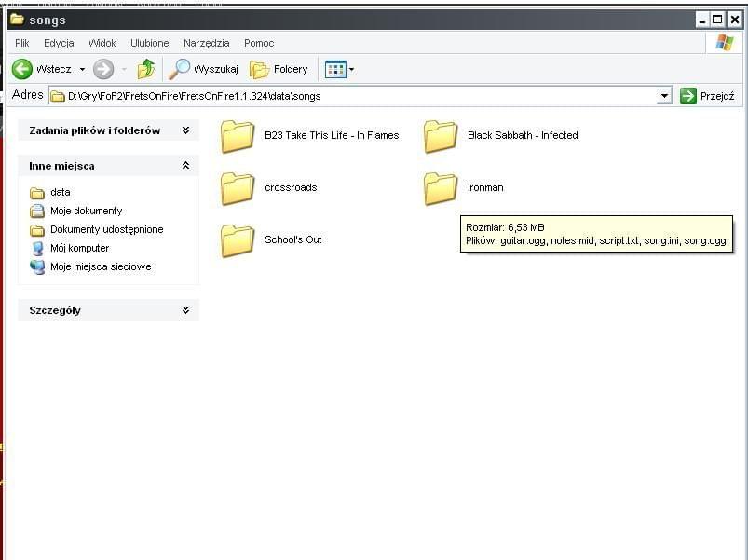Image resolution: width=748 pixels, height=560 pixels.
Task: Click the 'ironman' folder name
Action: (x=485, y=187)
